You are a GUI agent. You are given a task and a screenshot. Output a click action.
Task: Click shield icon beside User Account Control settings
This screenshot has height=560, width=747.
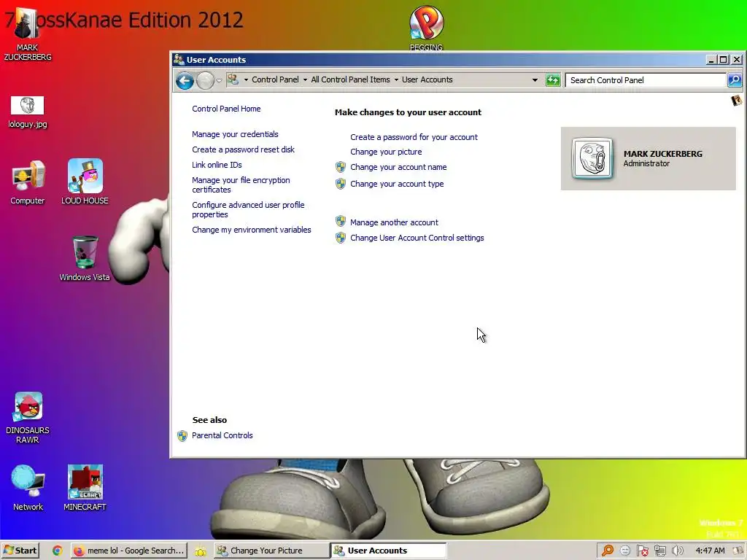point(340,237)
